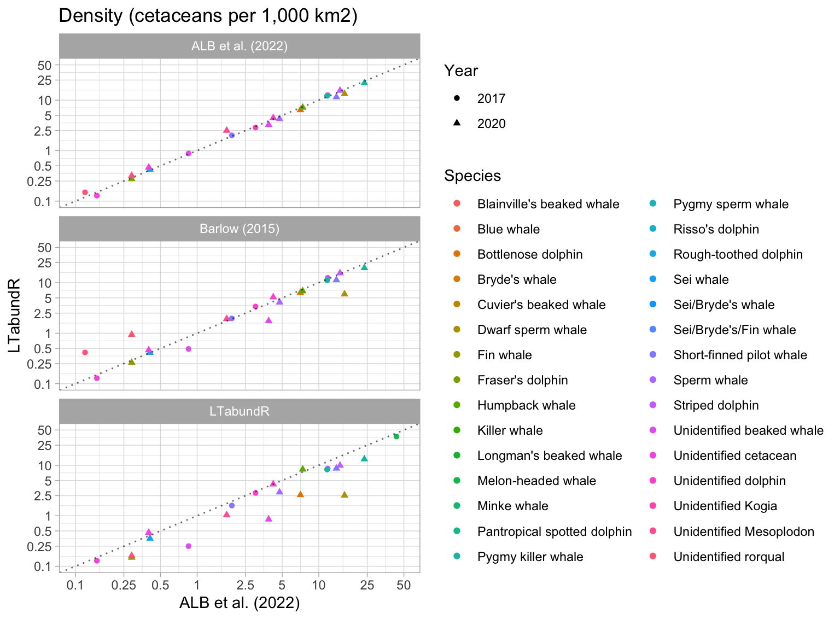Viewport: 840px width, 619px height.
Task: Click the Sperm whale legend dot
Action: click(x=653, y=380)
